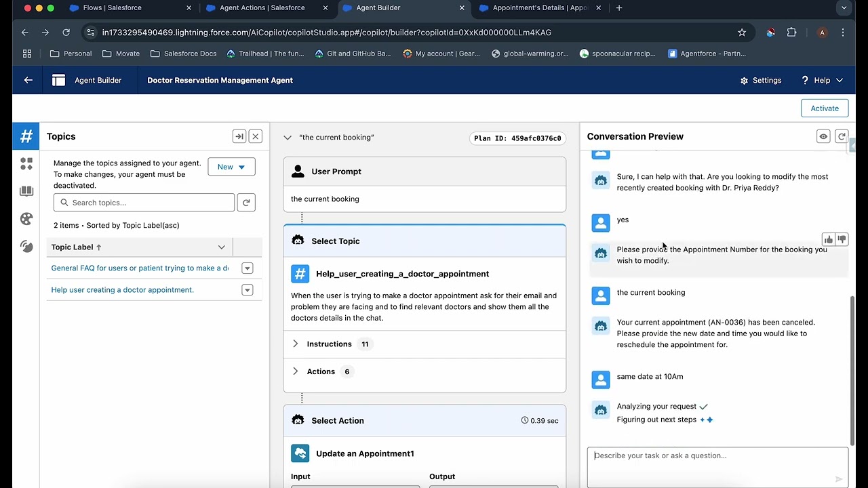Open the Library book sidebar icon

(26, 191)
